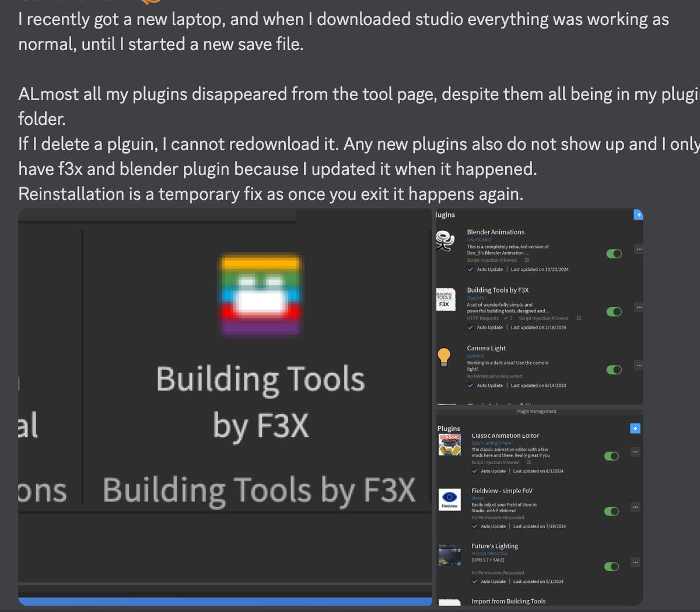Disable the Future's Lighting plugin toggle
This screenshot has height=612, width=700.
coord(611,567)
